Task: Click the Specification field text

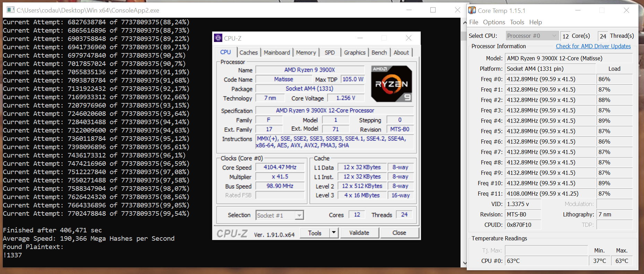Action: (x=335, y=111)
